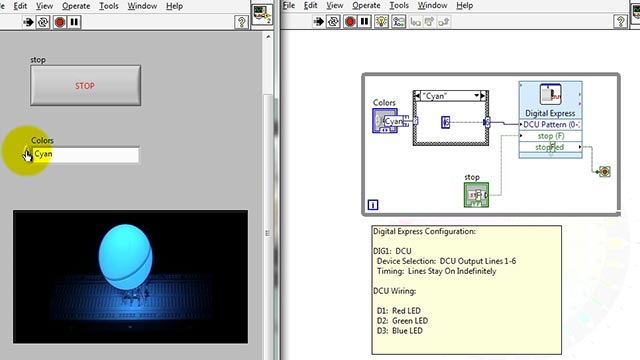This screenshot has height=360, width=640.
Task: Open Edit menu in front panel window
Action: click(20, 6)
